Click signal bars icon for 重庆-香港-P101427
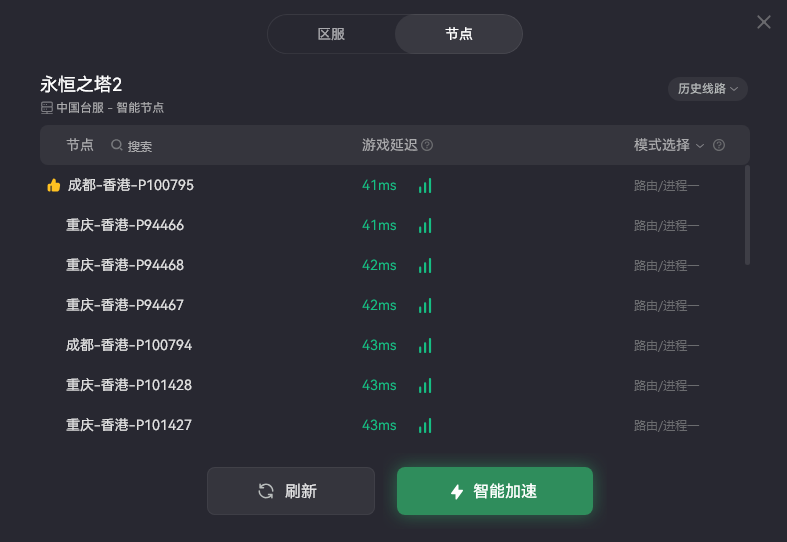 (x=425, y=425)
